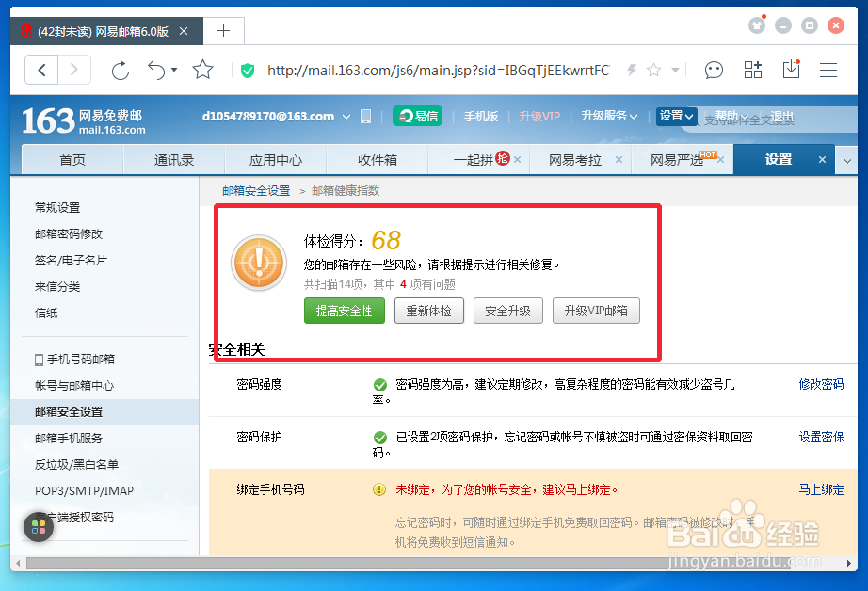Click the 安全升级 button
The width and height of the screenshot is (868, 591).
click(x=508, y=311)
